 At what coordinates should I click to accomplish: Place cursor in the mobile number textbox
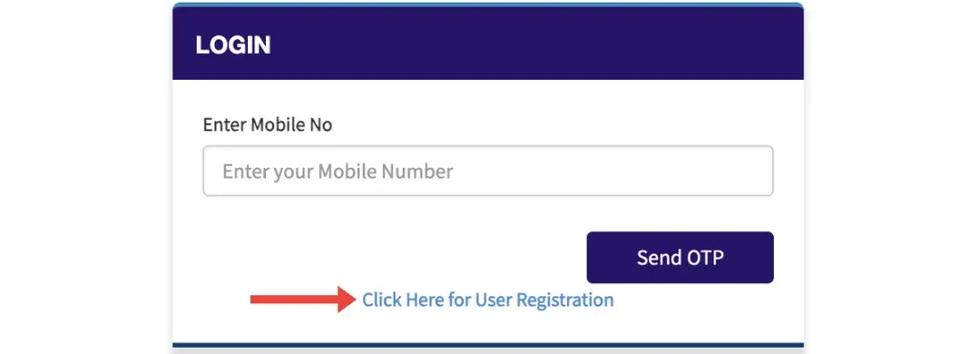tap(488, 171)
